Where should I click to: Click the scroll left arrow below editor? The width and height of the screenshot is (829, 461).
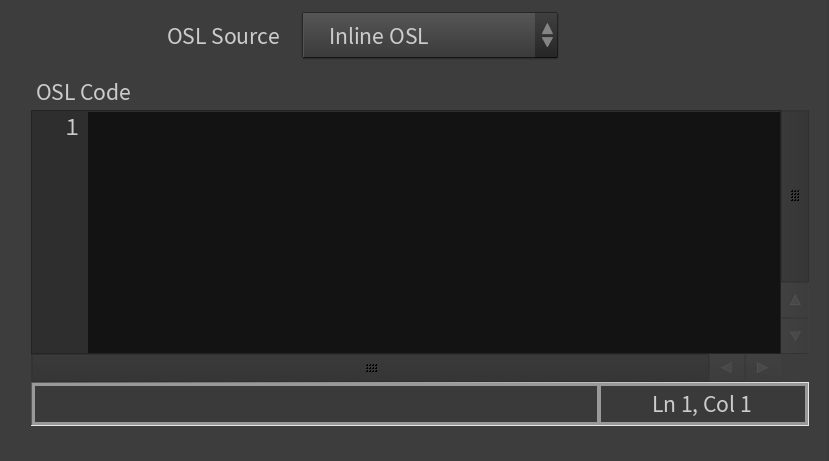726,367
